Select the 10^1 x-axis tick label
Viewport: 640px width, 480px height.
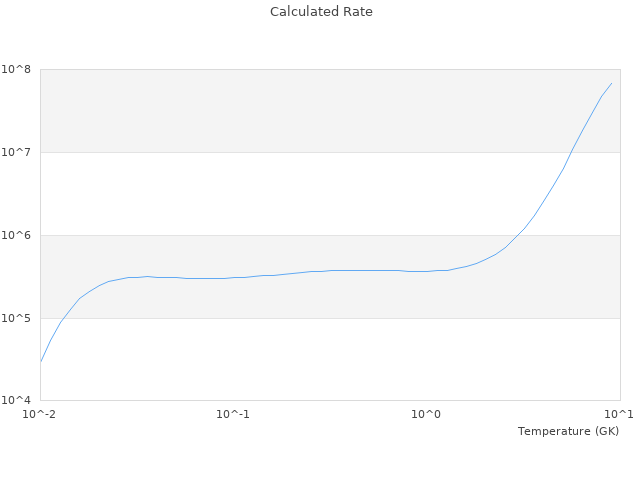[x=619, y=414]
